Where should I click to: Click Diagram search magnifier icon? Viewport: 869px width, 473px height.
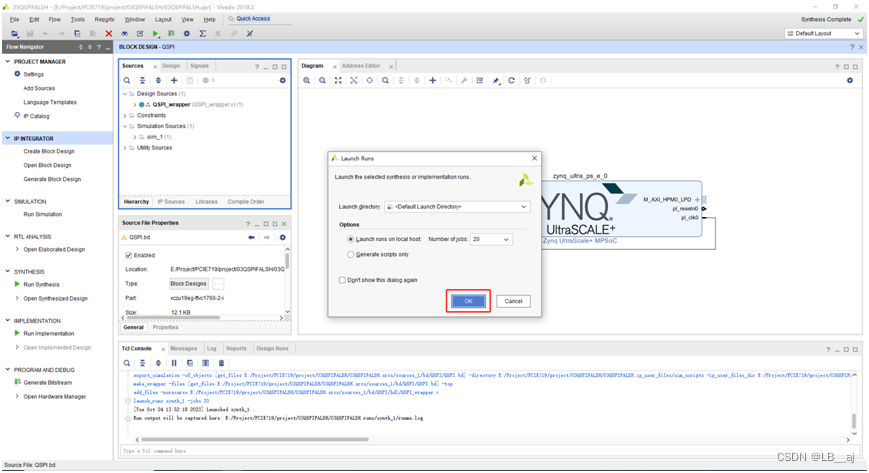click(x=385, y=80)
